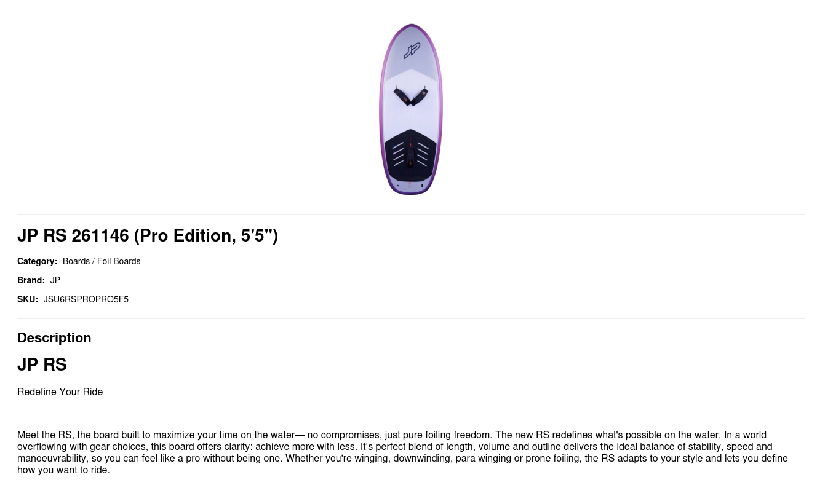Click the divider line below the product image

[411, 215]
